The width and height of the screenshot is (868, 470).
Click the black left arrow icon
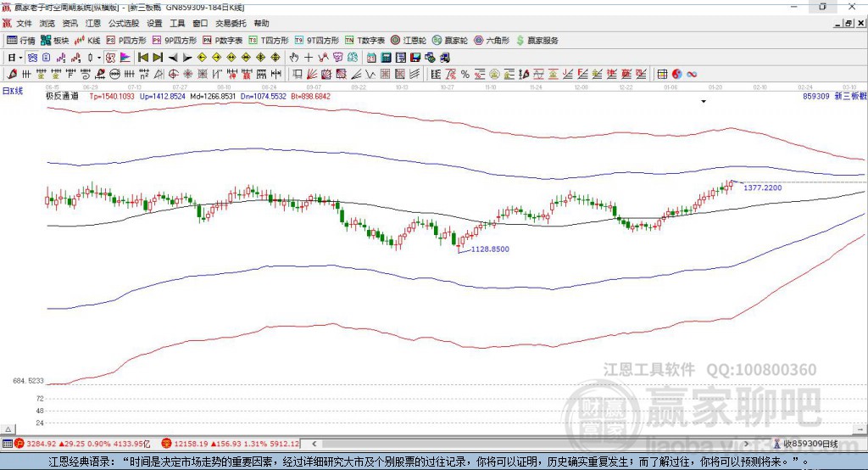point(173,58)
